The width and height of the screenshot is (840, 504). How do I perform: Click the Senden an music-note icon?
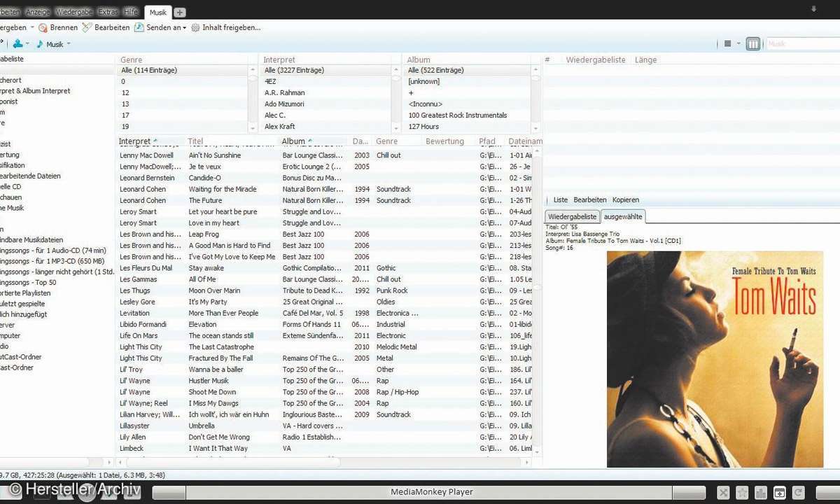pos(139,27)
